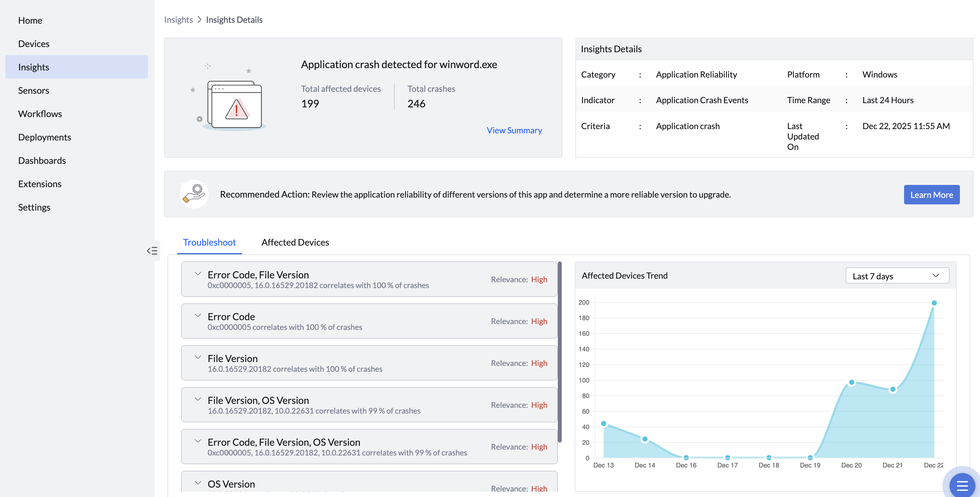Click the troubleshoot list vertical scrollbar
Viewport: 980px width, 497px height.
tap(559, 352)
